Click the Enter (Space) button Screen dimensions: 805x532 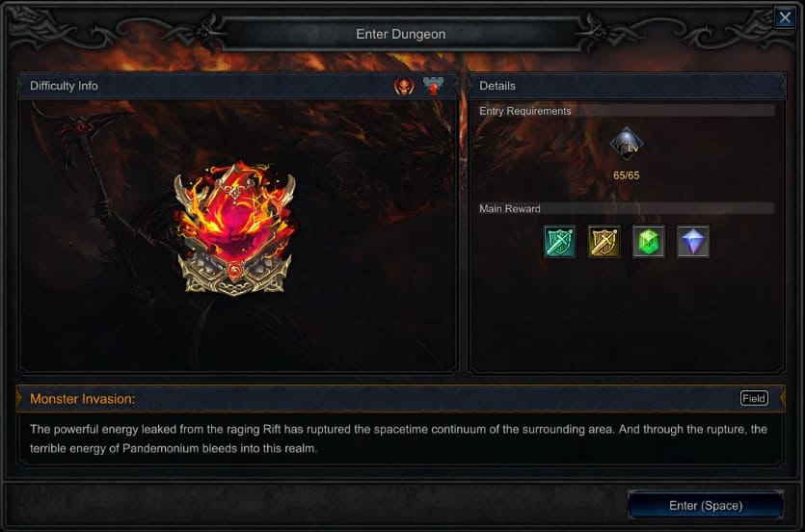(706, 505)
